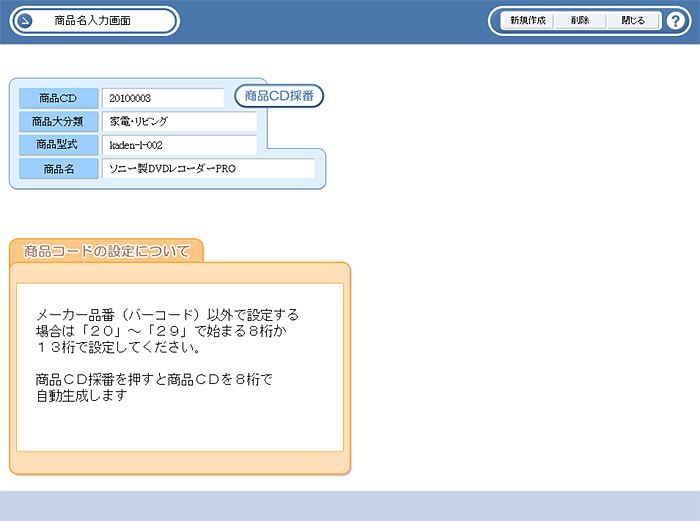Click the pencil icon beside the screen title
700x521 pixels.
click(26, 21)
